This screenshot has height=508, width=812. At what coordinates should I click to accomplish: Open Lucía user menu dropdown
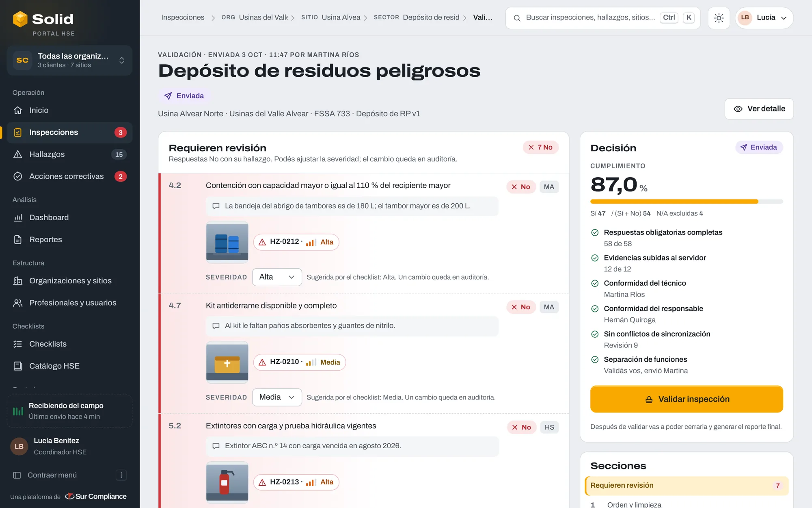[x=764, y=18]
